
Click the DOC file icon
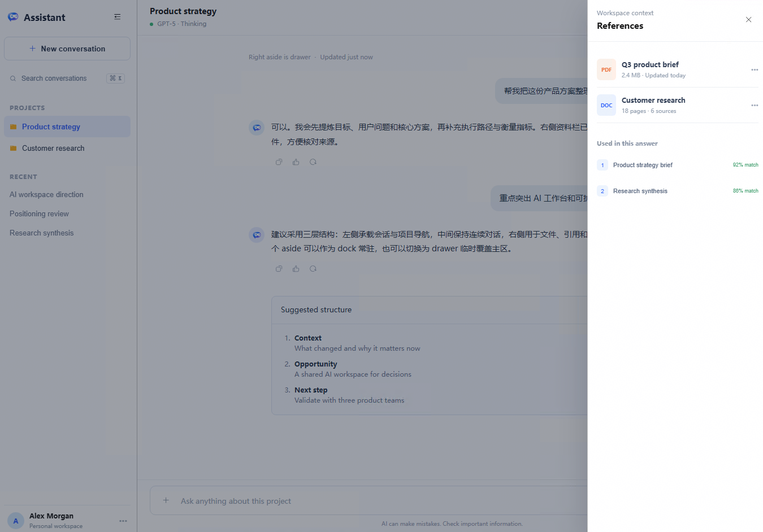606,105
